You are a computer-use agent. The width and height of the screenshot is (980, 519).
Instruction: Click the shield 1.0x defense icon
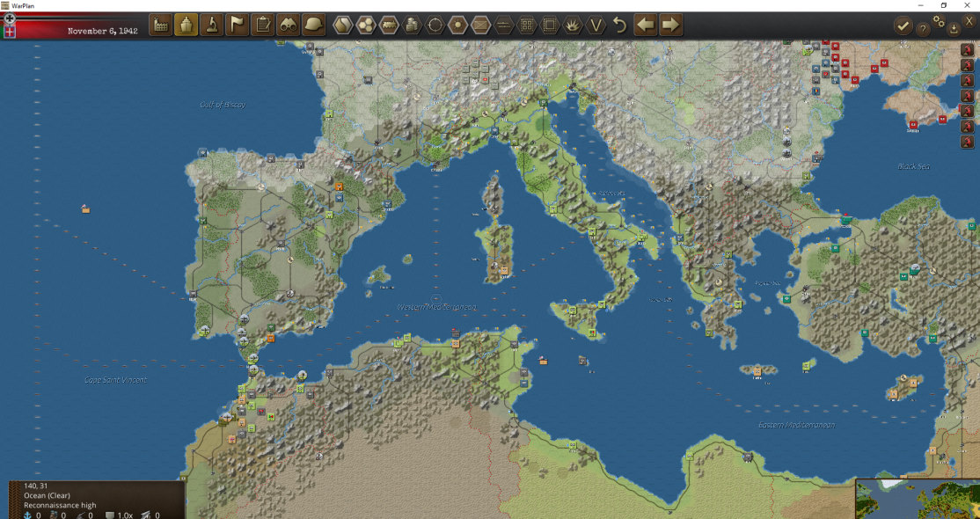110,515
